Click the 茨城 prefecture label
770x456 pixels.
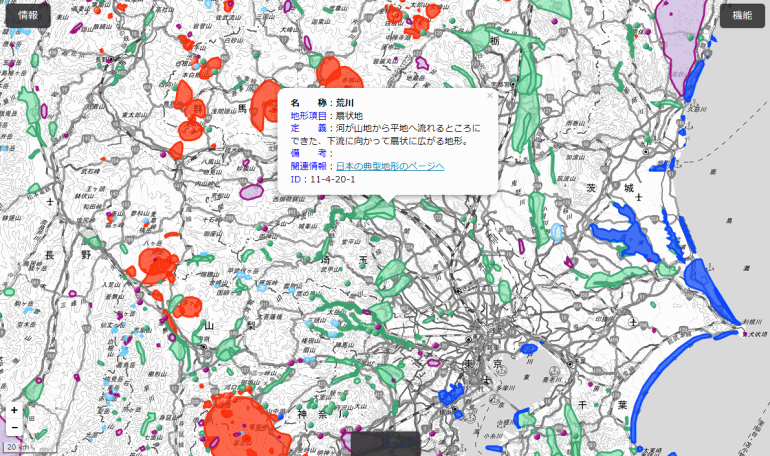tap(610, 188)
